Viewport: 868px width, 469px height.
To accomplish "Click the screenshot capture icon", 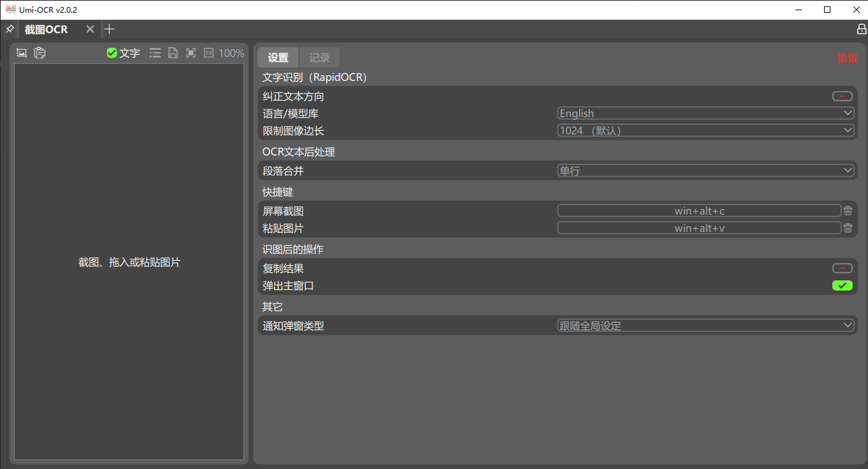I will pyautogui.click(x=22, y=54).
